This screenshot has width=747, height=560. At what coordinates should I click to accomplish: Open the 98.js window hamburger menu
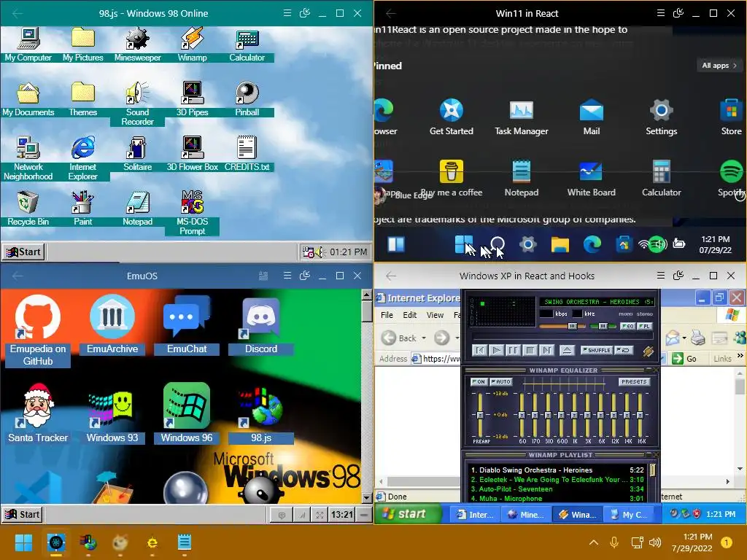[287, 13]
